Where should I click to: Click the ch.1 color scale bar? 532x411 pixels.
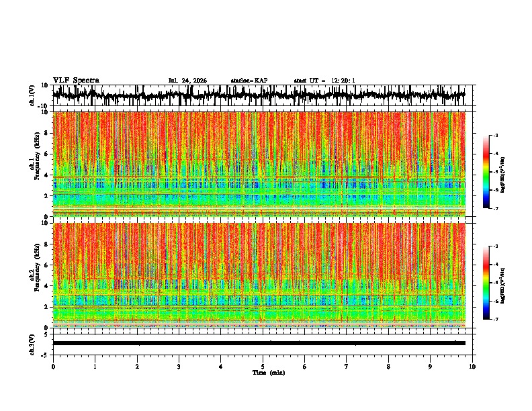[486, 172]
